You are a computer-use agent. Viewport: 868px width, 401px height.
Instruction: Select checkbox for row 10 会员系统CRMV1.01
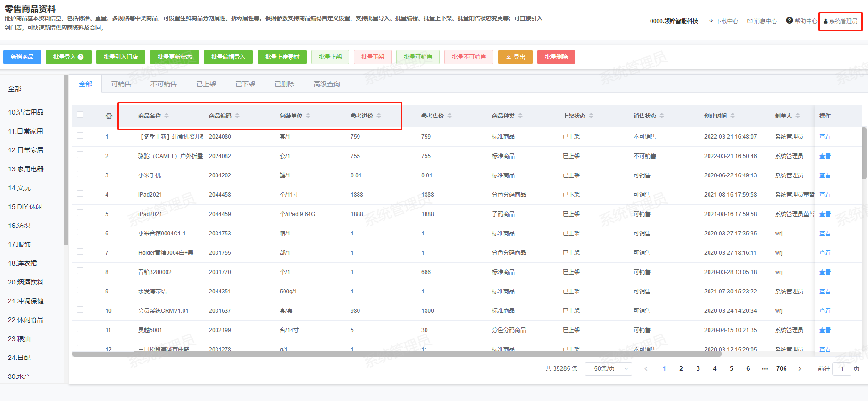[80, 310]
